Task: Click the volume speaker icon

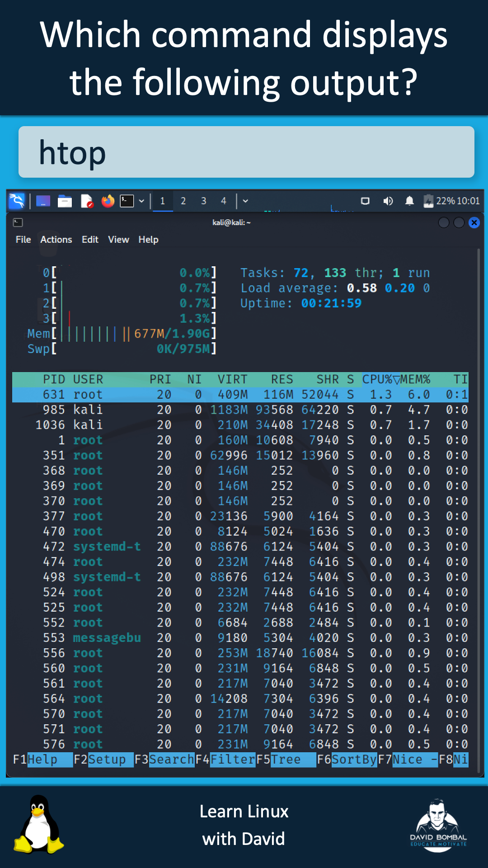Action: click(388, 201)
